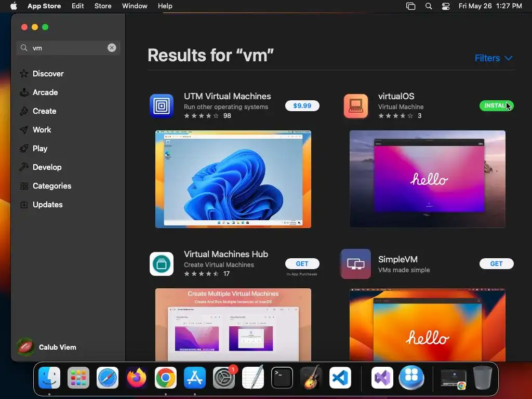The image size is (532, 399).
Task: Click "Create Virtual Machines" subtitle
Action: [x=219, y=264]
